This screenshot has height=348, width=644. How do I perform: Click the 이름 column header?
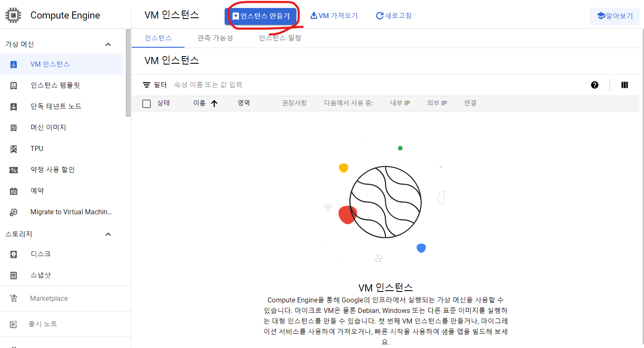(199, 103)
